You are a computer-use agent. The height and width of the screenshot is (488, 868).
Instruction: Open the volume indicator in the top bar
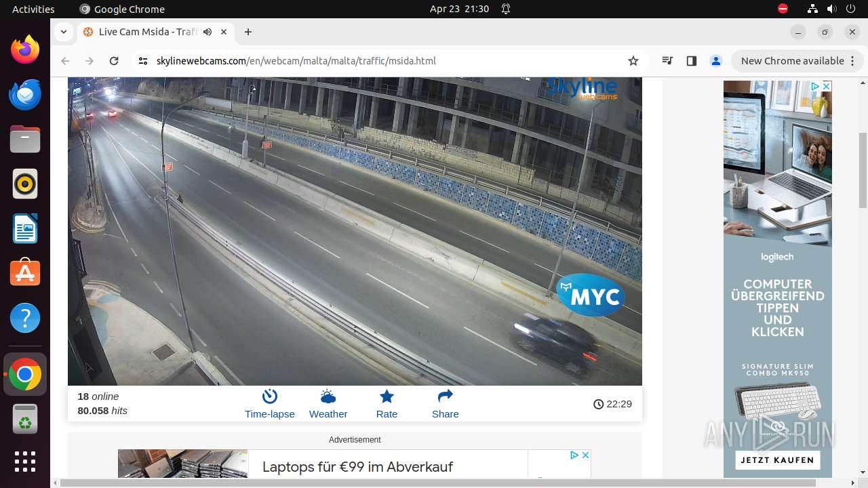coord(832,9)
